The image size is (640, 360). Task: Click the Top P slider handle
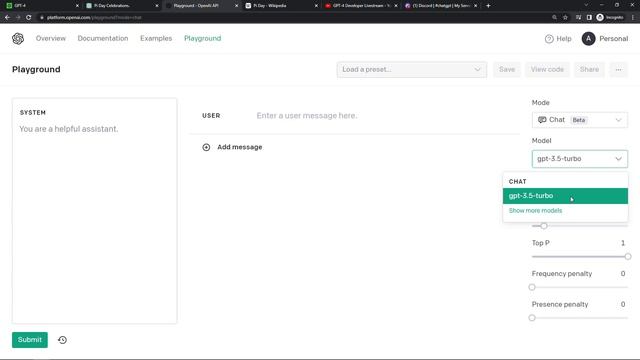coord(628,256)
